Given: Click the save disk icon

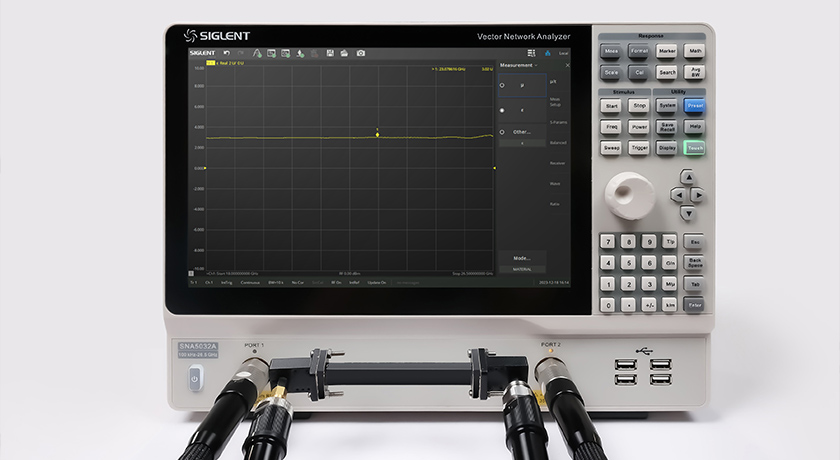Looking at the screenshot, I should coord(329,52).
